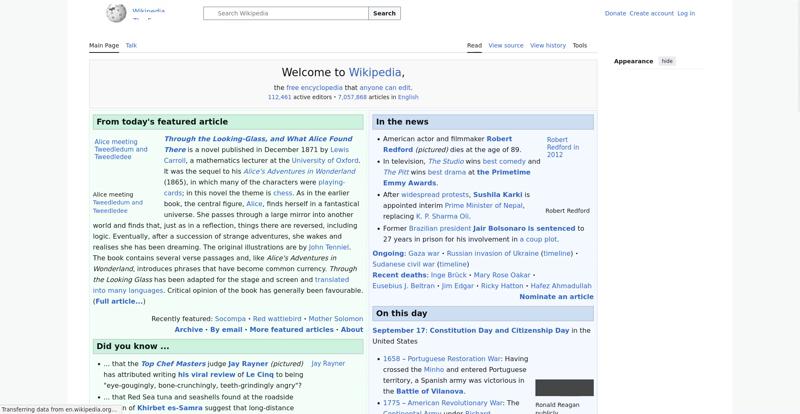800x414 pixels.
Task: Open the Khirbet es-Samra link
Action: (170, 408)
